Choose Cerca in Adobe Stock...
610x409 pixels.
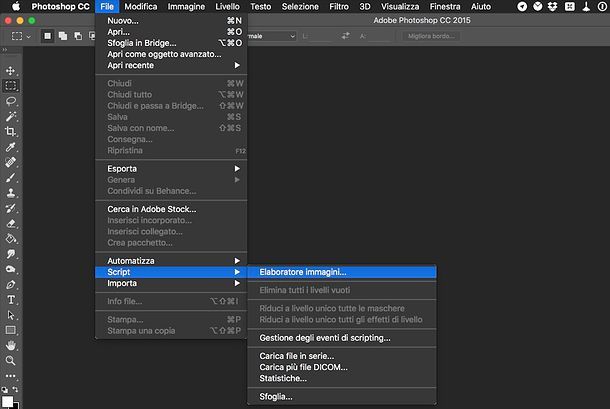point(171,209)
